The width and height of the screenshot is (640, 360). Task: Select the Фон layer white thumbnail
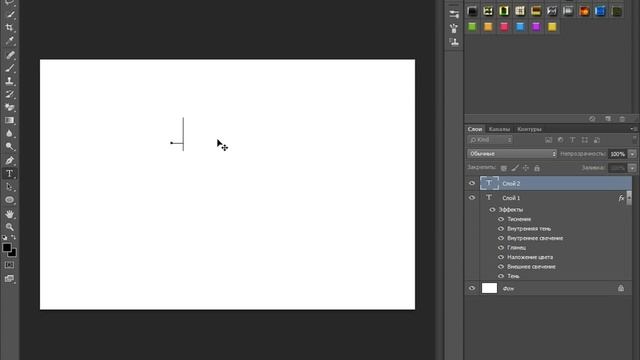[x=489, y=288]
